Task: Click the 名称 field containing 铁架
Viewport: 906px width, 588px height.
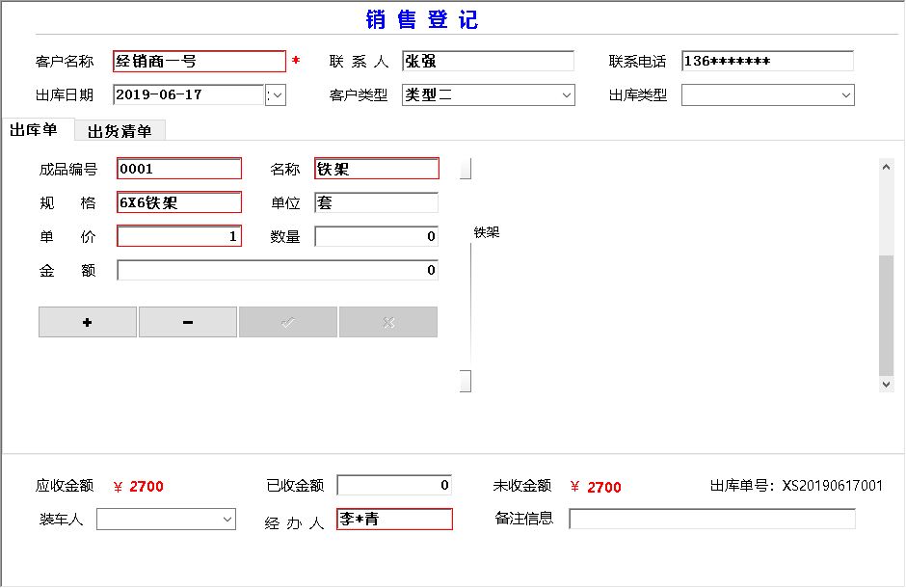Action: [377, 169]
